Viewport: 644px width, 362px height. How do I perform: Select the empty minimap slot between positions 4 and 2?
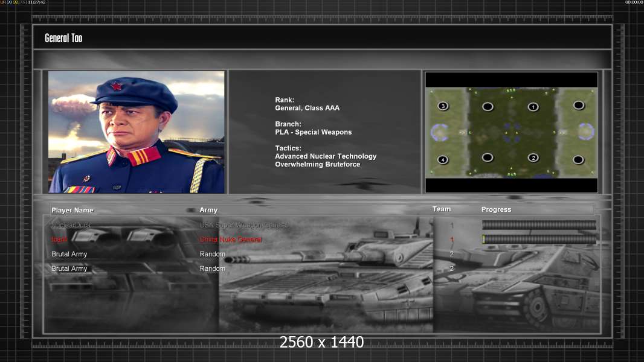(488, 157)
